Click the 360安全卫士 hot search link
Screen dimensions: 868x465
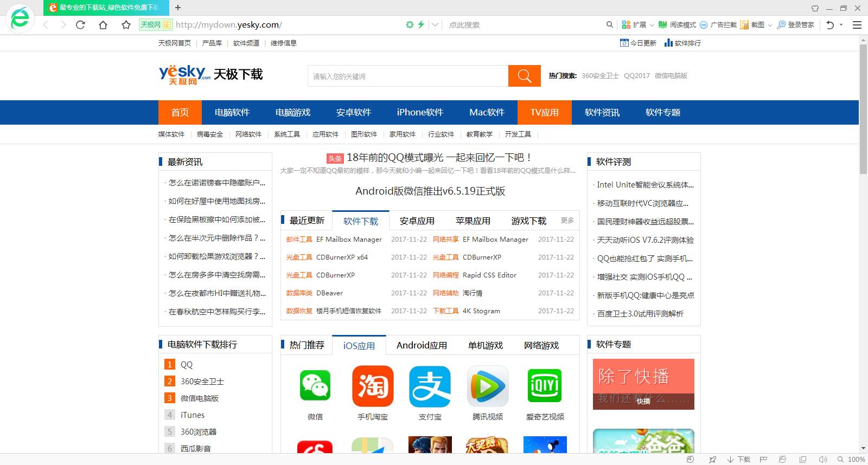(600, 76)
